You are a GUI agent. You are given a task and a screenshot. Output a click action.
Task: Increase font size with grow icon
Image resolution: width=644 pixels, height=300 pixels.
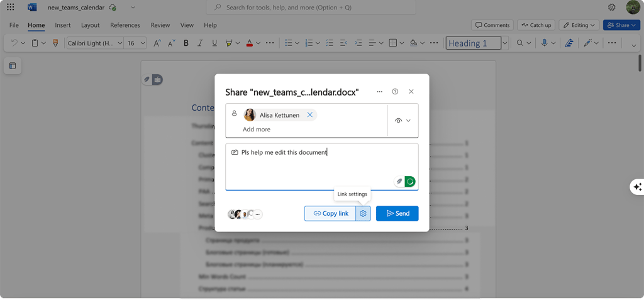(x=157, y=43)
